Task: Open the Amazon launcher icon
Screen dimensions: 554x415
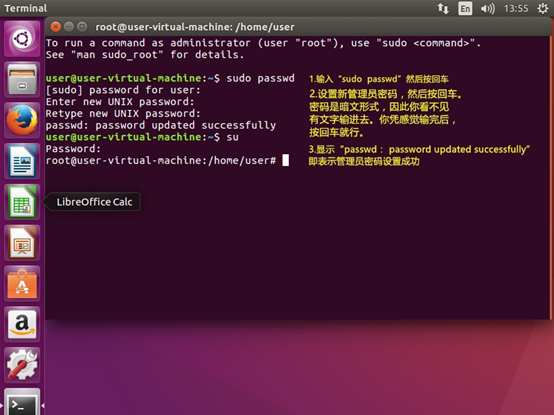Action: point(22,324)
